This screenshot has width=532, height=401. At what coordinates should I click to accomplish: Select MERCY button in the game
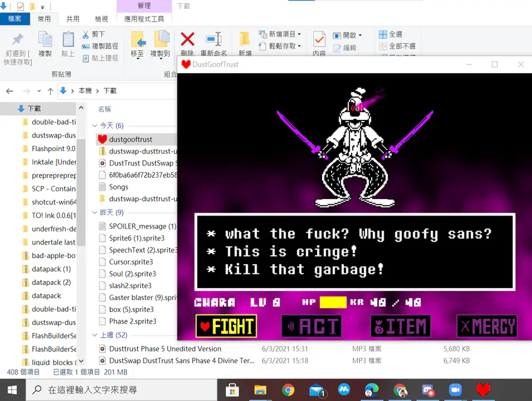point(487,326)
